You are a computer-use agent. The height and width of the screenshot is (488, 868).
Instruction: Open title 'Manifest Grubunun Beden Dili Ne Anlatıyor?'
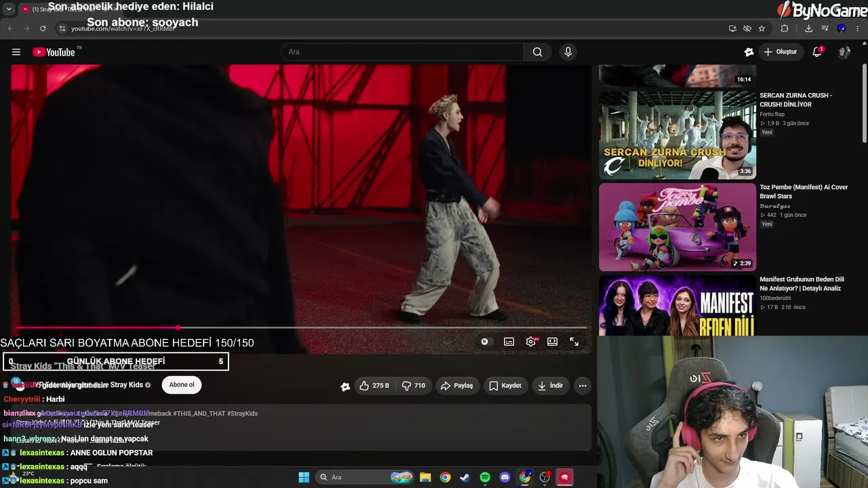[x=802, y=284]
